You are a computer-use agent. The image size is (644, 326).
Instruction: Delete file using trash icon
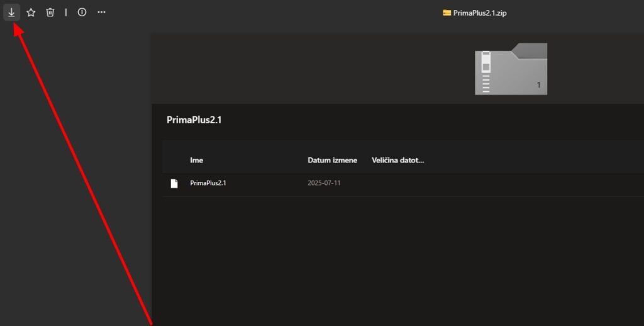pos(50,13)
